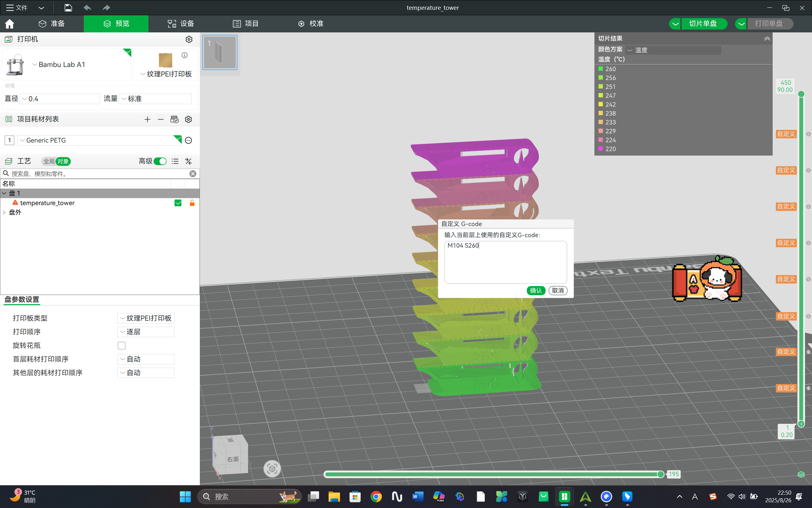The image size is (812, 508).
Task: Click the vertical layer slider top handle
Action: [x=801, y=94]
